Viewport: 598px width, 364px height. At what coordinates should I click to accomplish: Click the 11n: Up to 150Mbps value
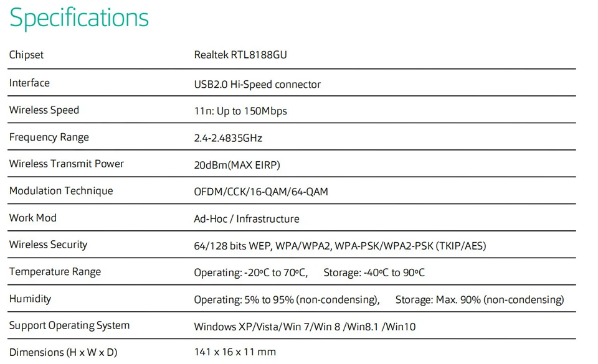point(240,111)
